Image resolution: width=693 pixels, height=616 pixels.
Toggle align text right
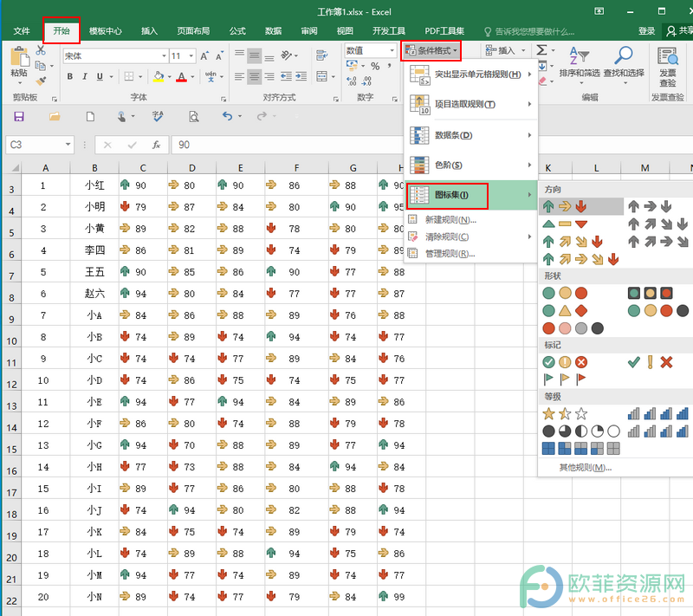point(269,76)
